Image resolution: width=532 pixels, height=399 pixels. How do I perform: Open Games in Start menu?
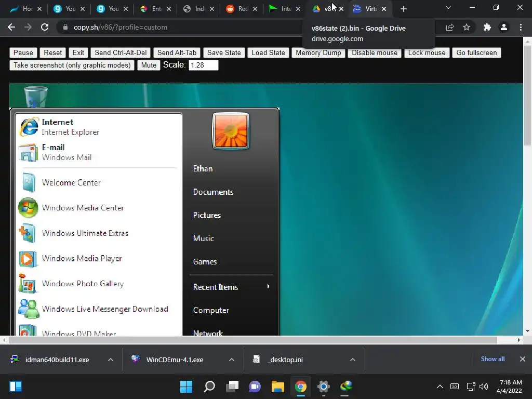205,262
